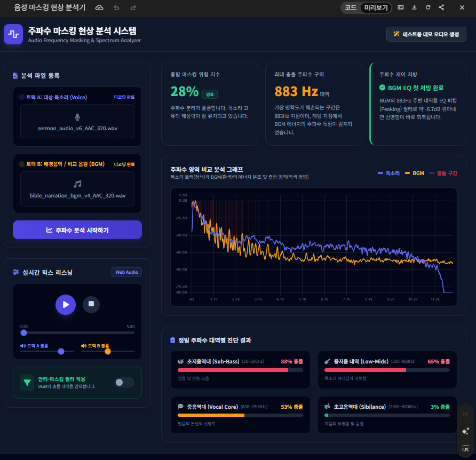Click 트랙 B: 배경음악 / 비교 음원 (BGM) heading
Screen dimensions: 476x460
click(65, 164)
